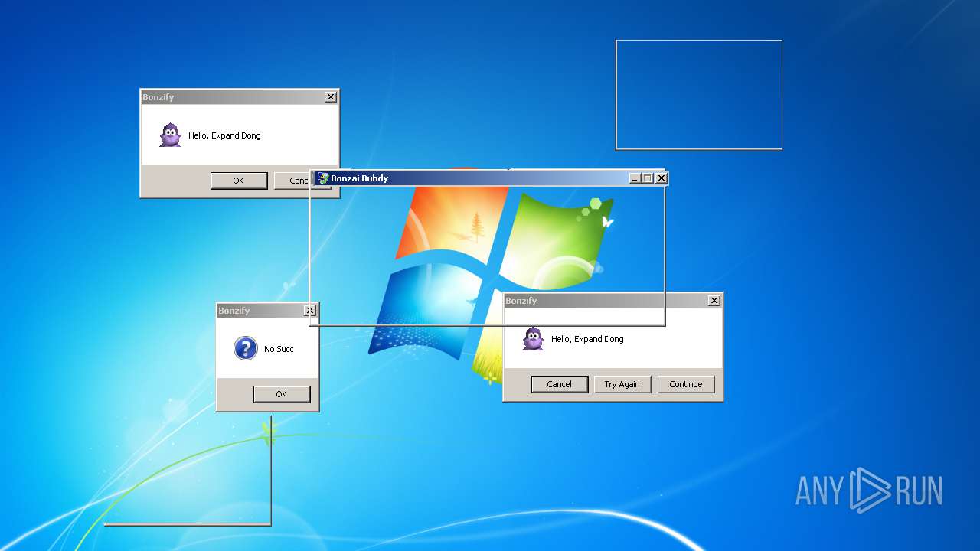Click 'Hello, Expand Dong' text in top-left dialog
The image size is (980, 551).
(224, 135)
